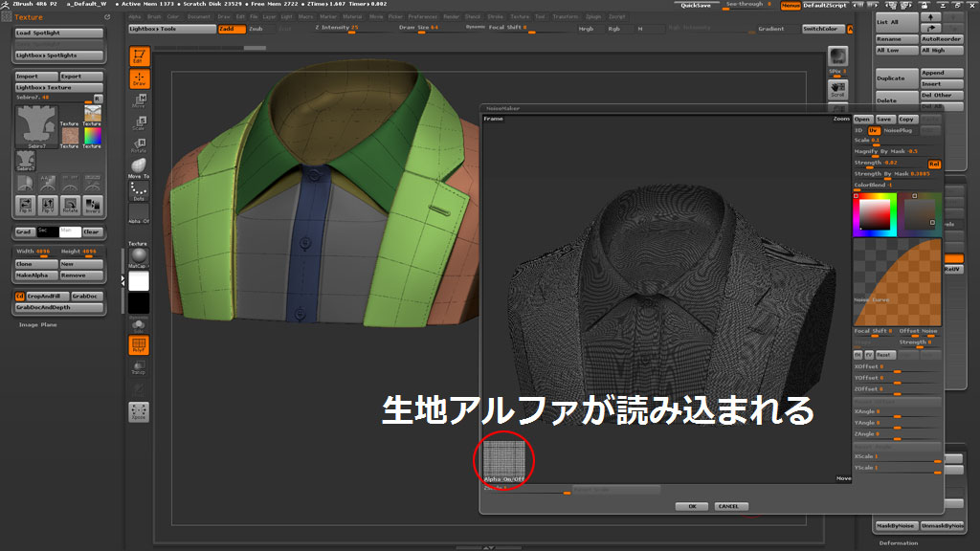
Task: Click the texture Rotate icon
Action: click(70, 205)
